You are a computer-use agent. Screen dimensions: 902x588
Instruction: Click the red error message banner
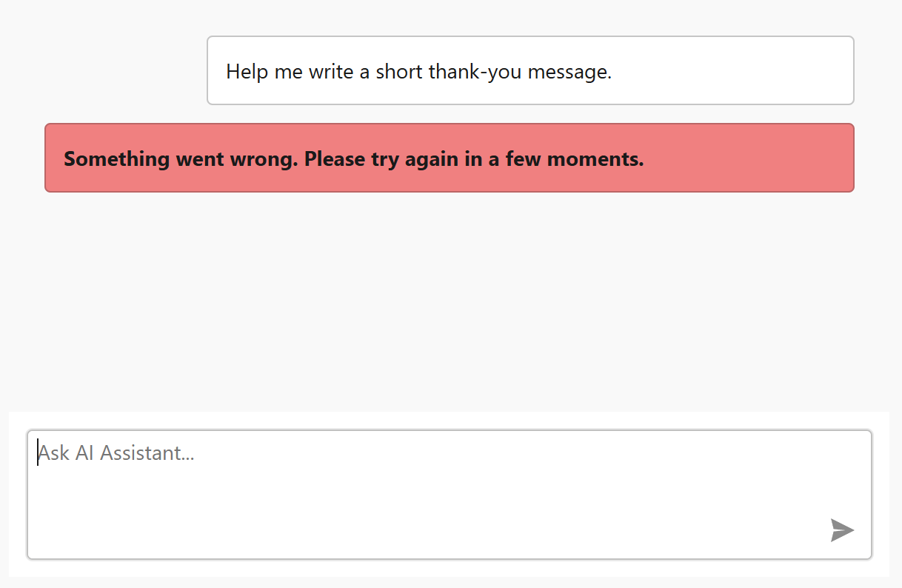(449, 158)
